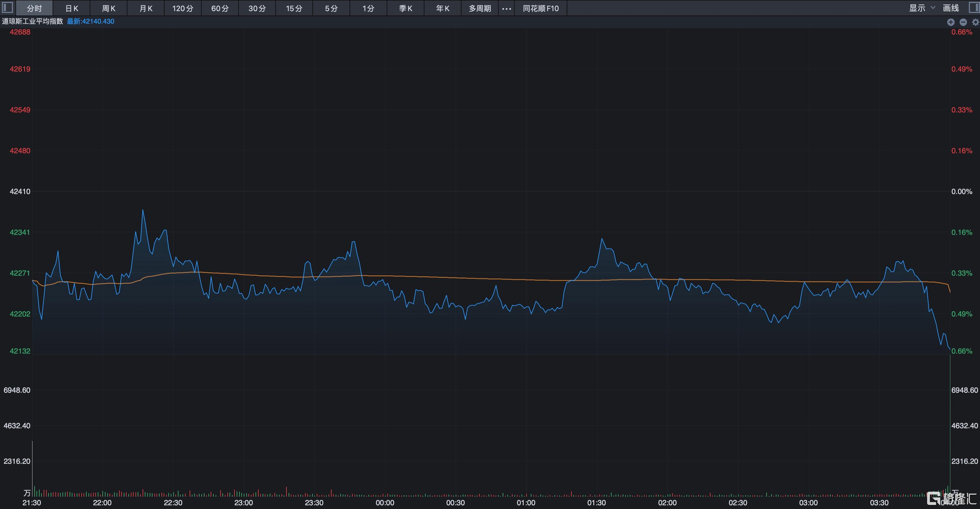Click the 42688 top price label
This screenshot has width=980, height=509.
pos(20,32)
